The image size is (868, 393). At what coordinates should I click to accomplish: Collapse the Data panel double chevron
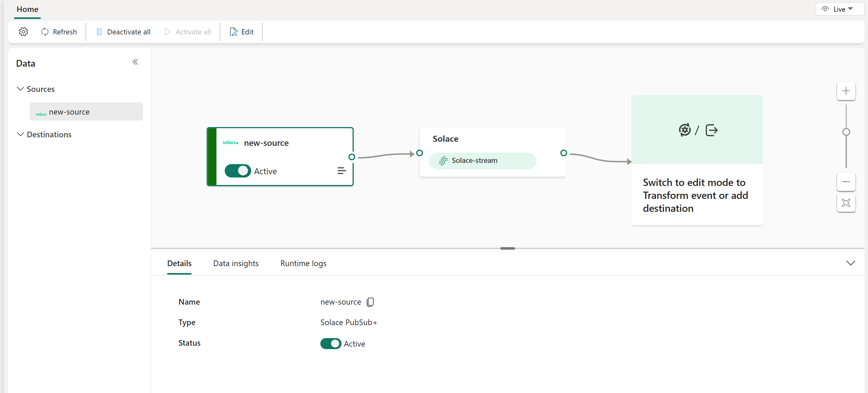135,62
